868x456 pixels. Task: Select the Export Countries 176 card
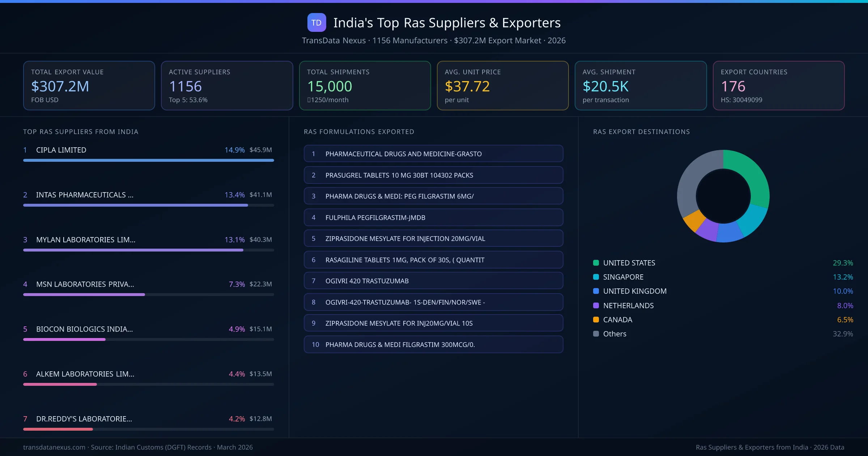pos(778,85)
